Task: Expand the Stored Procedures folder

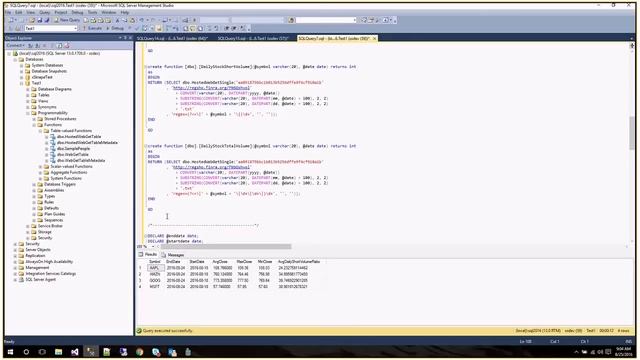Action: pos(34,119)
